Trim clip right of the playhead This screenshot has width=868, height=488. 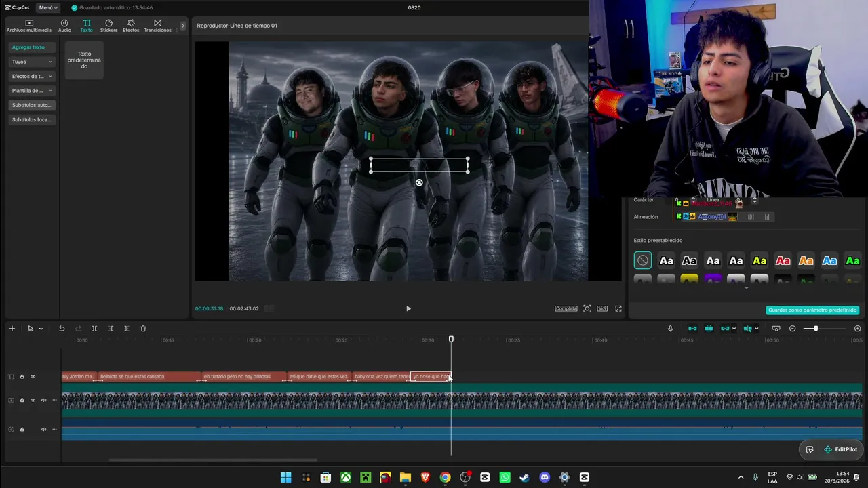tap(126, 329)
